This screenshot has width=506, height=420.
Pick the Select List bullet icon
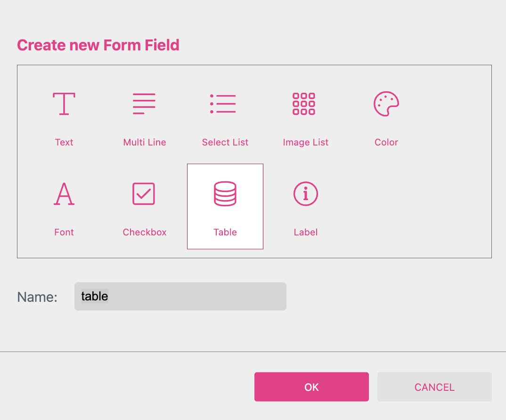[223, 104]
